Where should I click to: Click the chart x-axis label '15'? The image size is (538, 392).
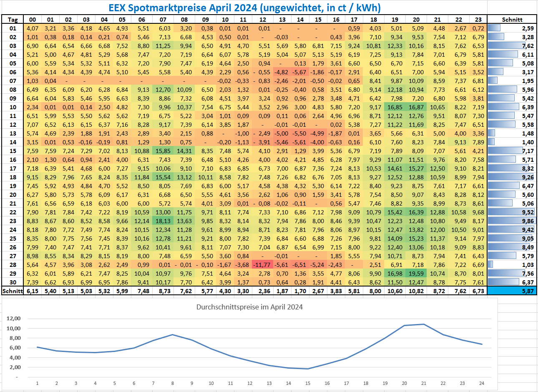pos(307,383)
